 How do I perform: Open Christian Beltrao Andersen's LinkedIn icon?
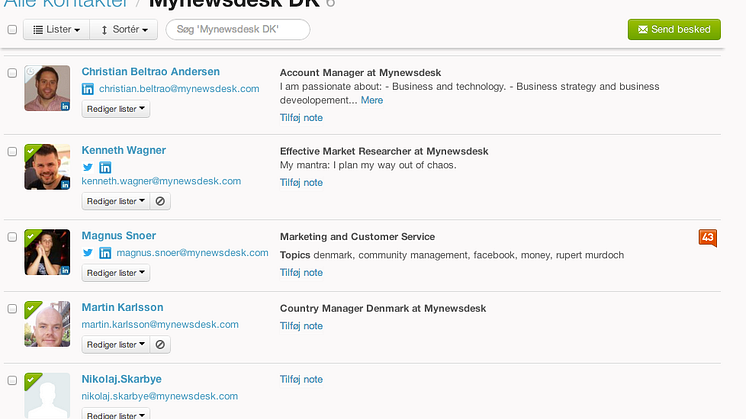point(88,89)
